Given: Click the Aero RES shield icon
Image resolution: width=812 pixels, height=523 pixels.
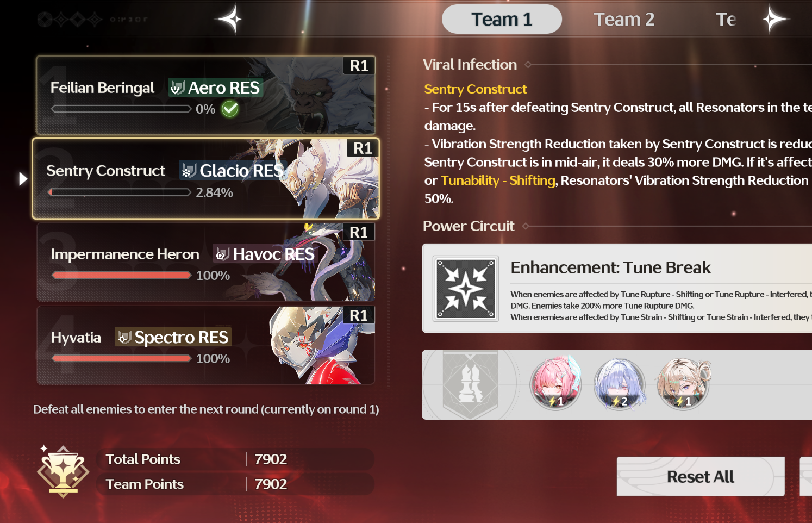Looking at the screenshot, I should click(177, 88).
